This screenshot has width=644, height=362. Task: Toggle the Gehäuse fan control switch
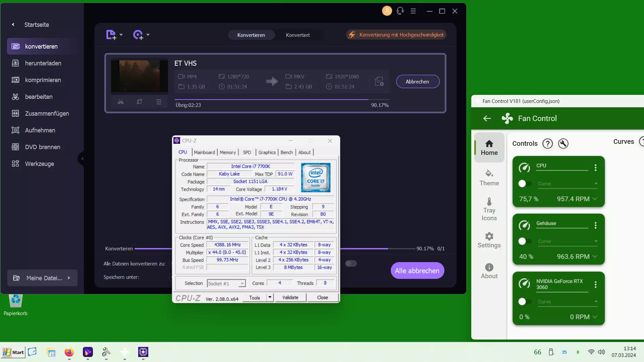pos(525,241)
